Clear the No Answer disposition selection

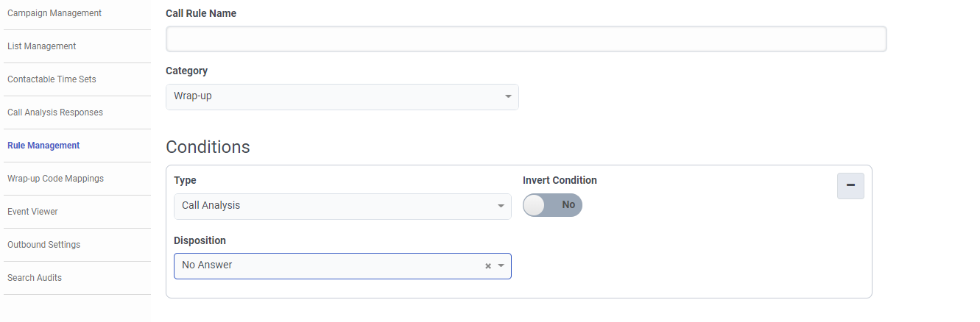[x=487, y=266]
